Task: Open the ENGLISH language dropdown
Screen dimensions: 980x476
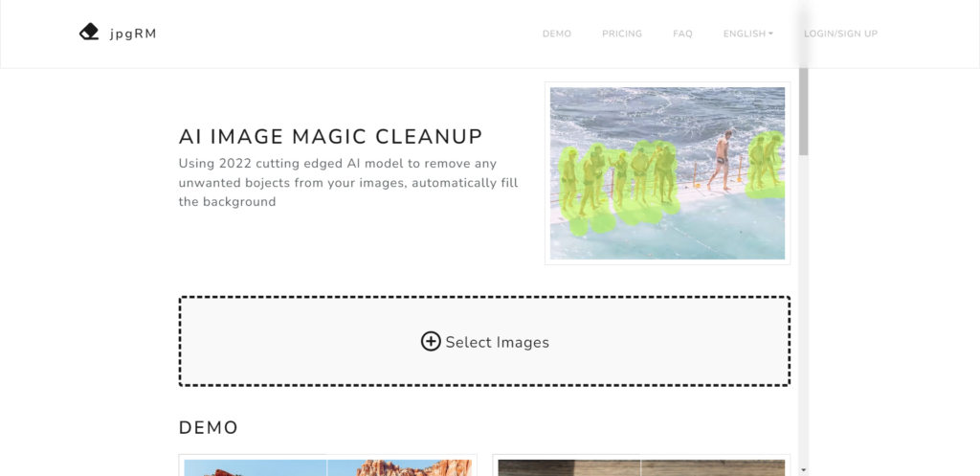Action: (748, 34)
